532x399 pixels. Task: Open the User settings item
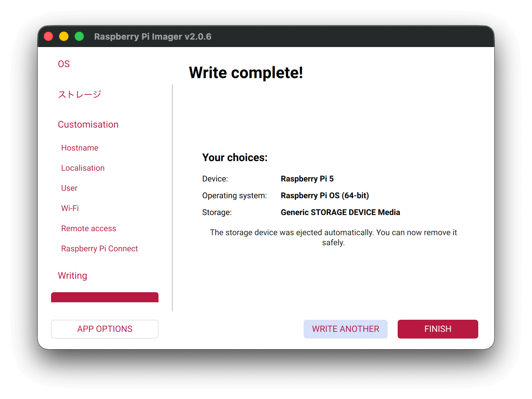tap(69, 188)
